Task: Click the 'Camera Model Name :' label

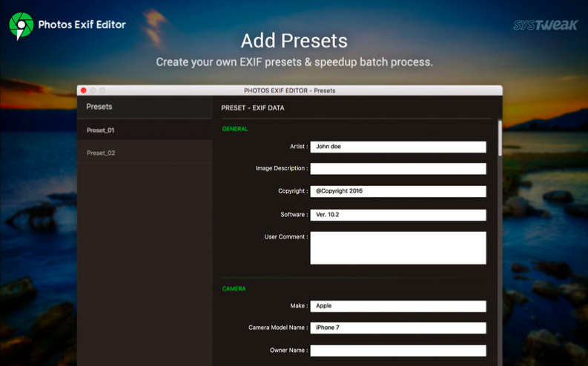Action: 278,327
